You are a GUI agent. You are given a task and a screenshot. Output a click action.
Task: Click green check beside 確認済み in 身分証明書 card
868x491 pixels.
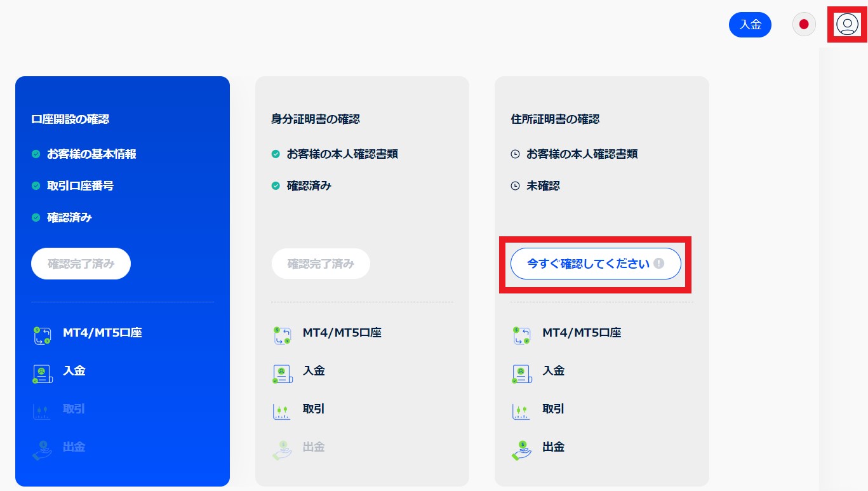(x=276, y=185)
